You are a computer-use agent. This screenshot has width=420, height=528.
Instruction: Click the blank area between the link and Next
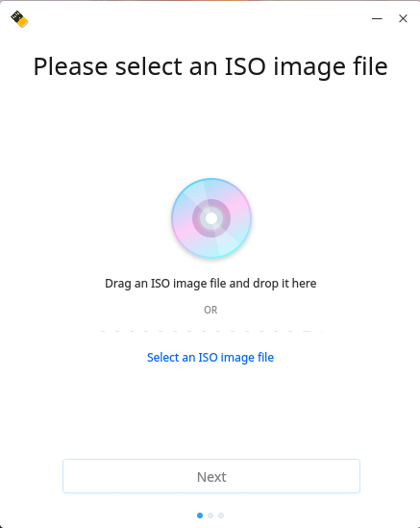pos(211,413)
